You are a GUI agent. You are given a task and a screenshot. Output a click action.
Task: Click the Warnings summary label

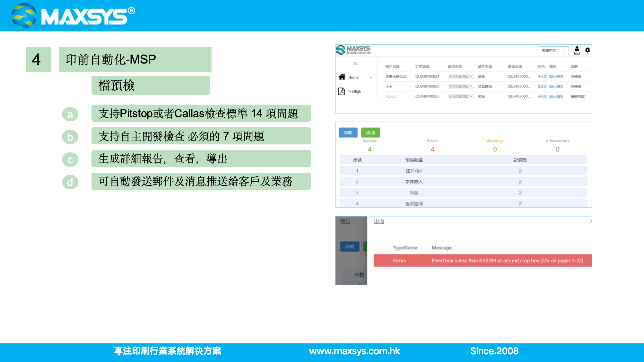click(495, 141)
